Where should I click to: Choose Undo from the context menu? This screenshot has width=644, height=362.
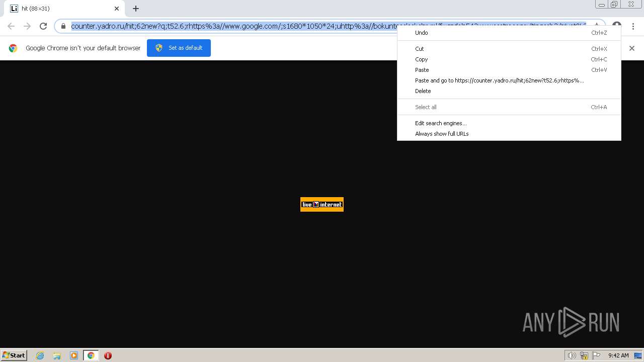(x=509, y=33)
